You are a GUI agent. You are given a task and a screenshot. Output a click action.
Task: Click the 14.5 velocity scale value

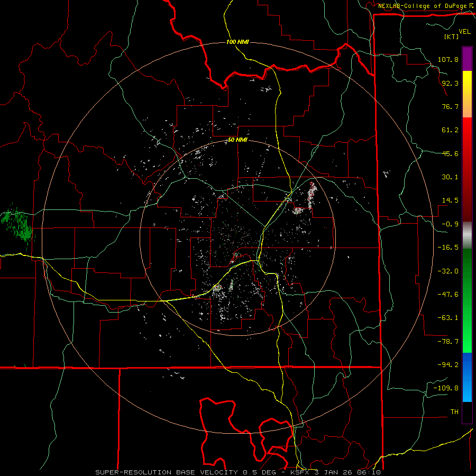coord(450,200)
